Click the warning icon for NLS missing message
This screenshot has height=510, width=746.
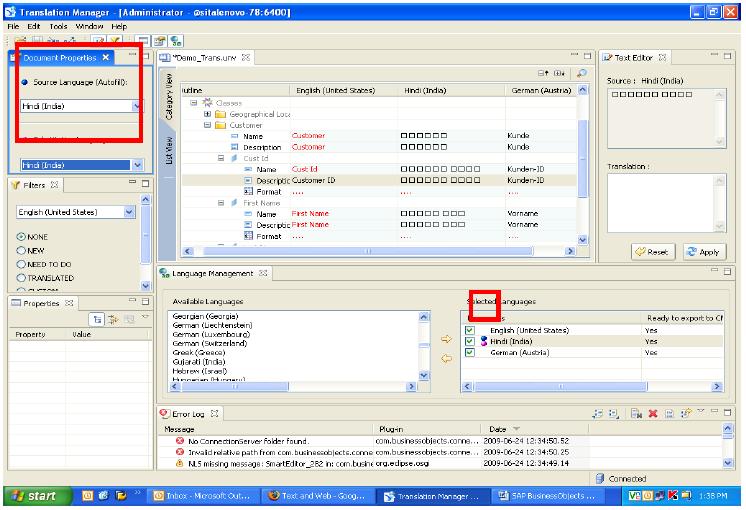click(x=180, y=462)
